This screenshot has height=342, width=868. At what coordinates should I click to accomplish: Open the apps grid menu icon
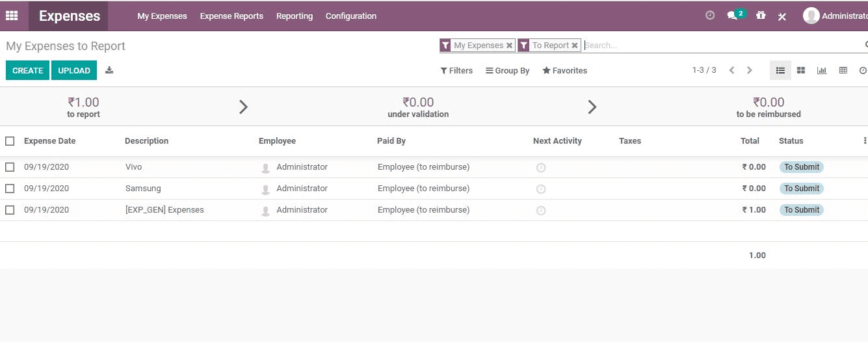[x=12, y=16]
